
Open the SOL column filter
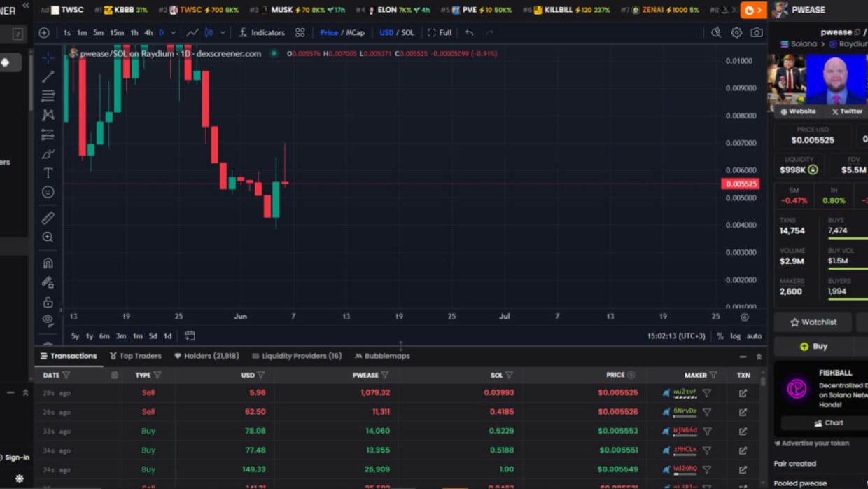pyautogui.click(x=509, y=376)
